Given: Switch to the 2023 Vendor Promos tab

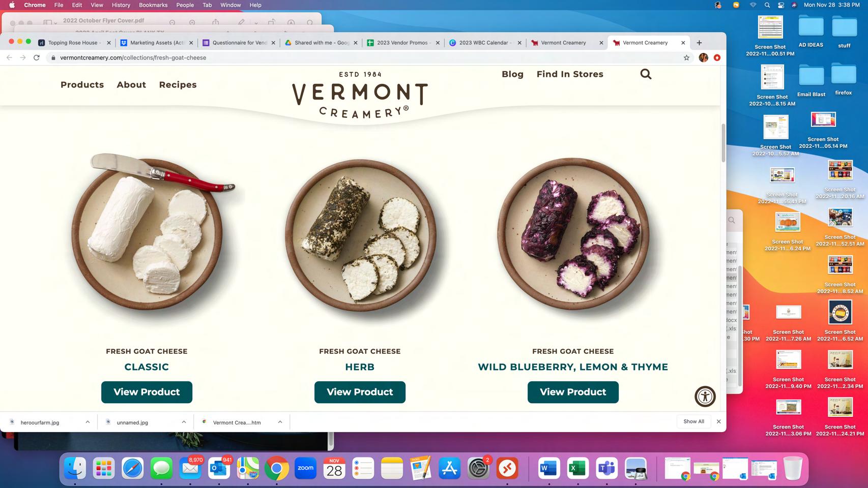Looking at the screenshot, I should tap(402, 43).
